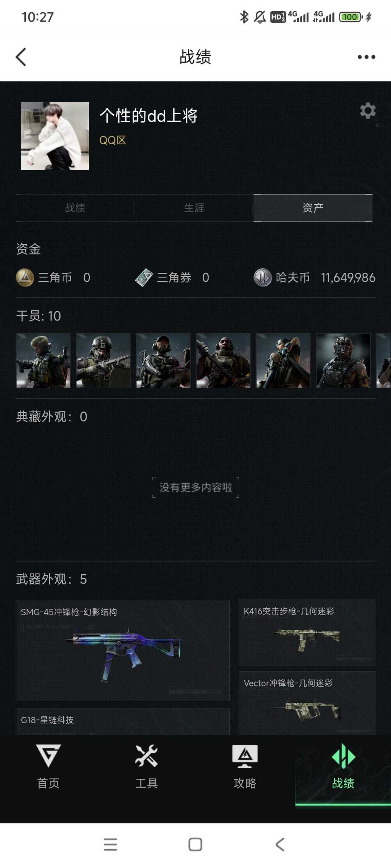Screen dimensions: 391x868
Task: Tap the 三角币 gold coin icon
Action: (25, 277)
